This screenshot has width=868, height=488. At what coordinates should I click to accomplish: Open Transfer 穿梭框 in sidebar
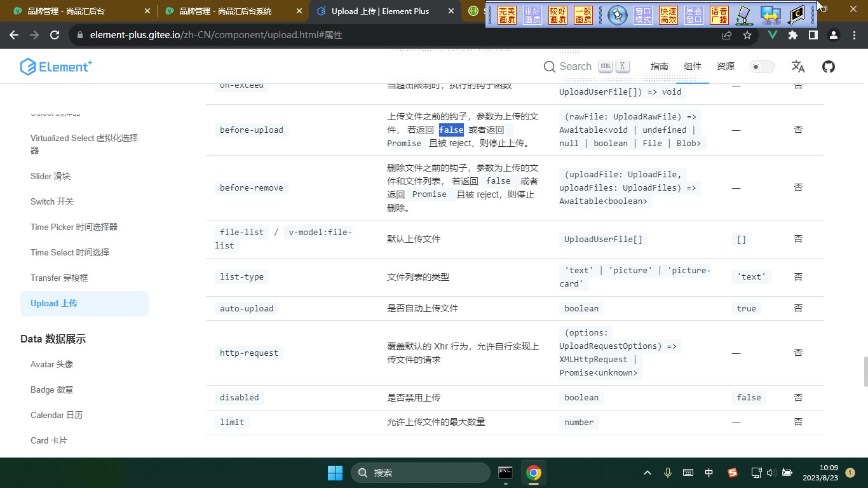(x=59, y=278)
